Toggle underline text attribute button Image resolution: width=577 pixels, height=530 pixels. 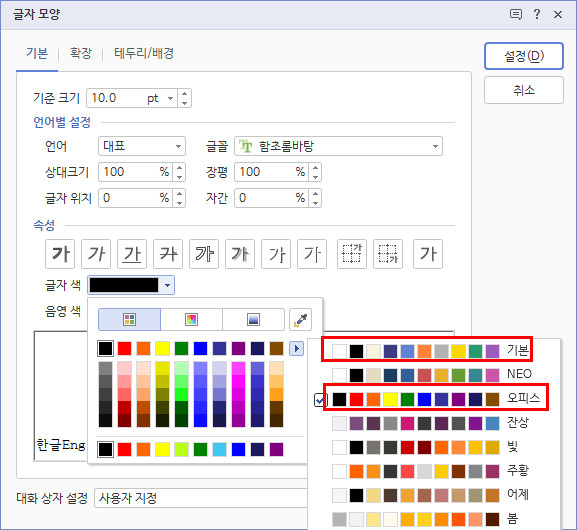click(x=132, y=254)
